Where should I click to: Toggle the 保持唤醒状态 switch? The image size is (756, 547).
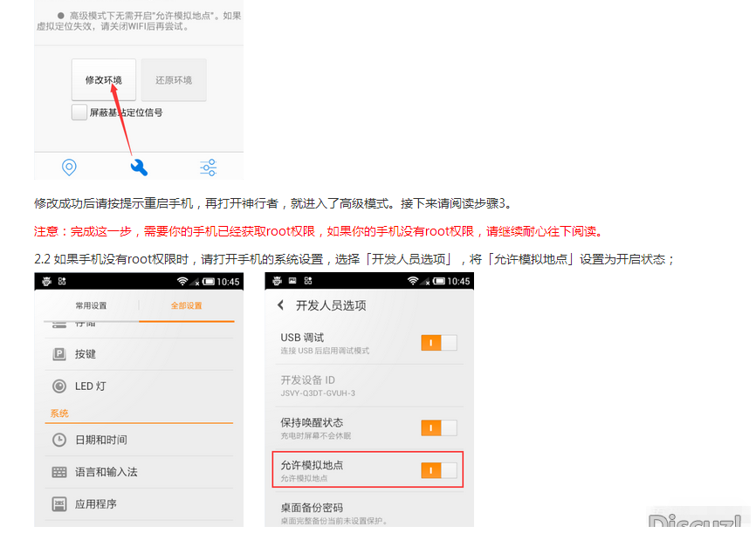click(x=439, y=428)
